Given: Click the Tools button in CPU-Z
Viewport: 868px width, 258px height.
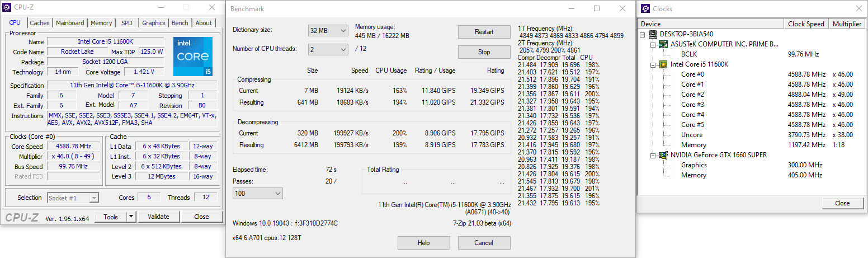Looking at the screenshot, I should [x=111, y=217].
